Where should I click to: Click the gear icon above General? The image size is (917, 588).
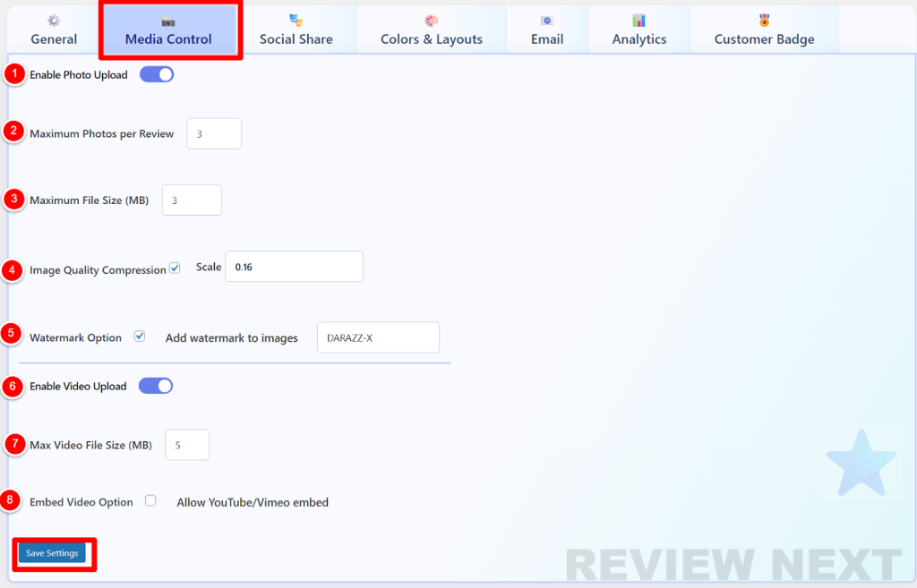pos(54,21)
